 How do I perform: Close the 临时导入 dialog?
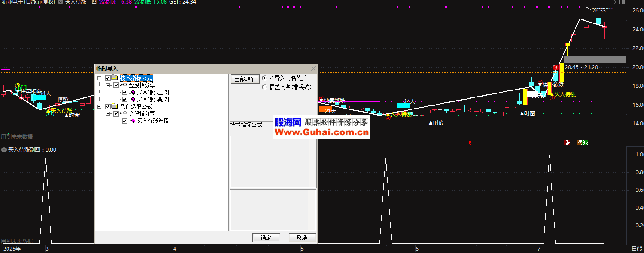[x=313, y=68]
